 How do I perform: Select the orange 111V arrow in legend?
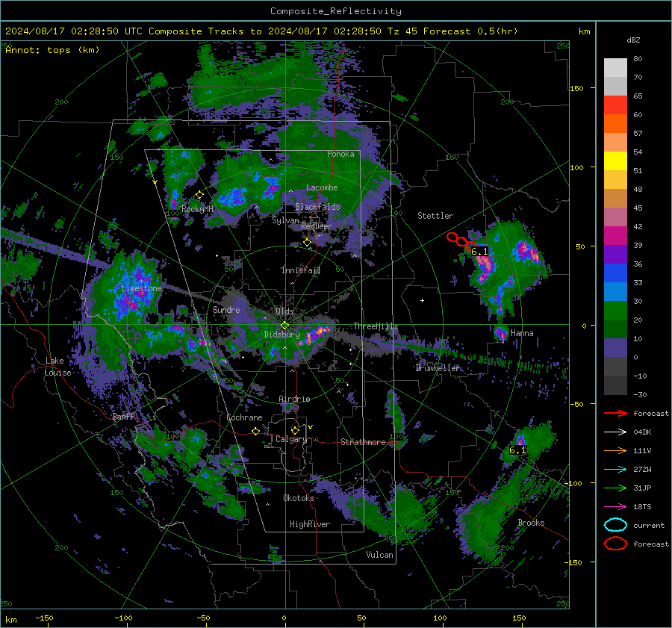[615, 450]
